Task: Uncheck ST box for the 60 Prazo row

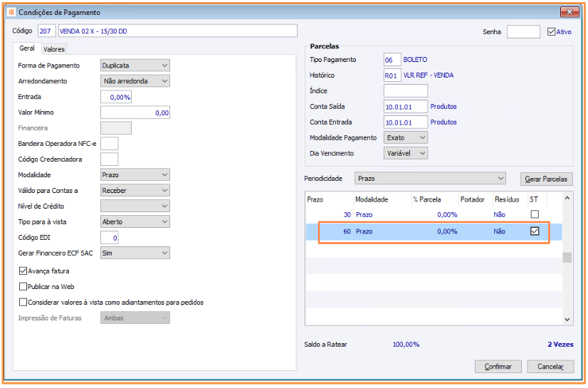Action: point(535,231)
